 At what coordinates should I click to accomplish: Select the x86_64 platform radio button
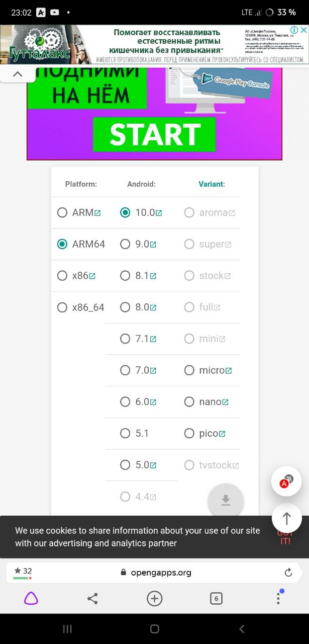click(x=62, y=307)
